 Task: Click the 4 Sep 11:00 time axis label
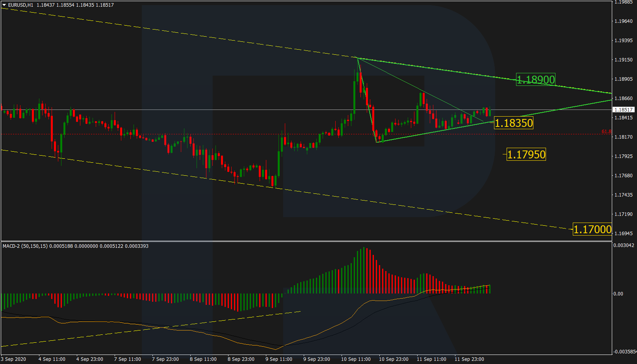[x=52, y=359]
